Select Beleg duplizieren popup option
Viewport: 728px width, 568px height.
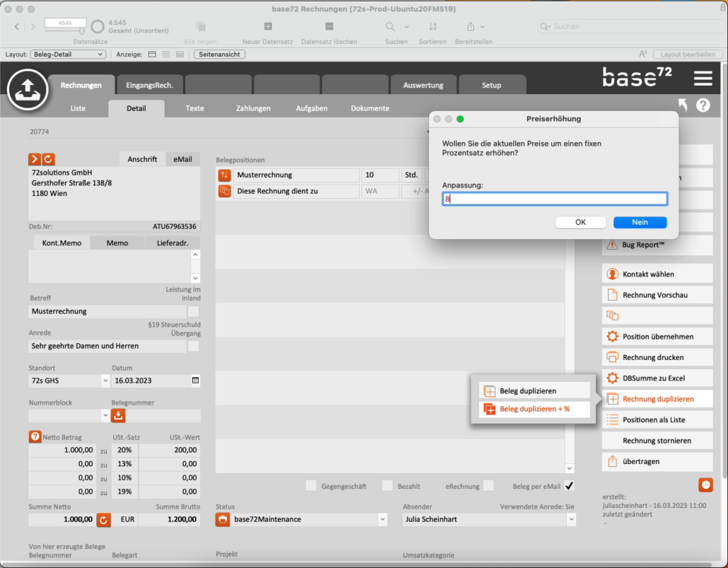[534, 391]
